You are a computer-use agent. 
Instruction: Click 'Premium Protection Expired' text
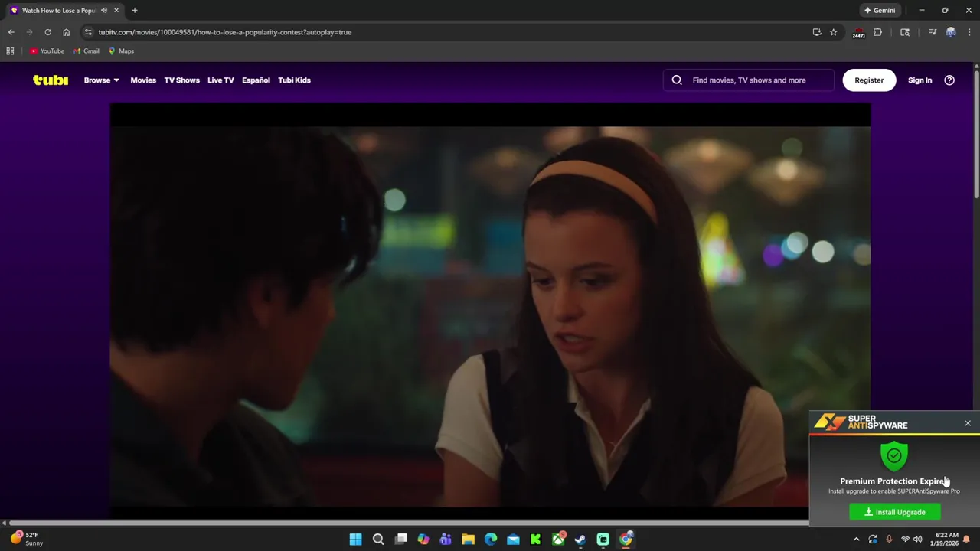click(x=894, y=481)
